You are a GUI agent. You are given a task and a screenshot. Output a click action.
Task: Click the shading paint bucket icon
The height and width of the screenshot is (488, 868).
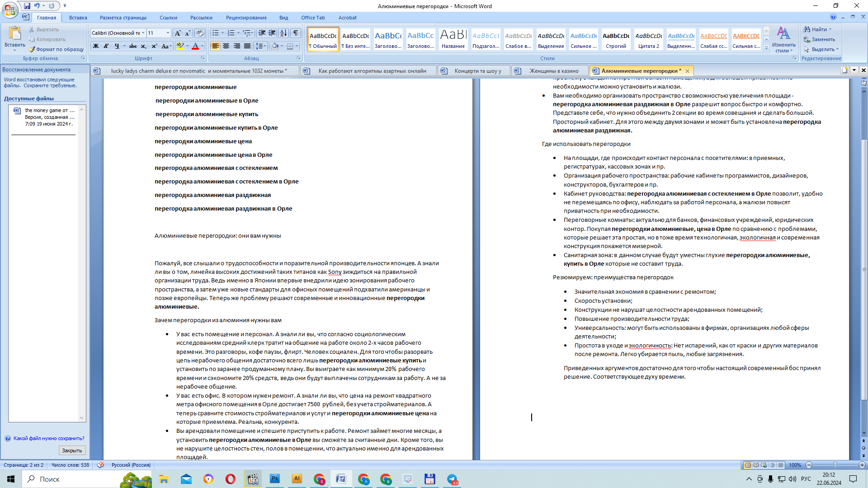275,46
